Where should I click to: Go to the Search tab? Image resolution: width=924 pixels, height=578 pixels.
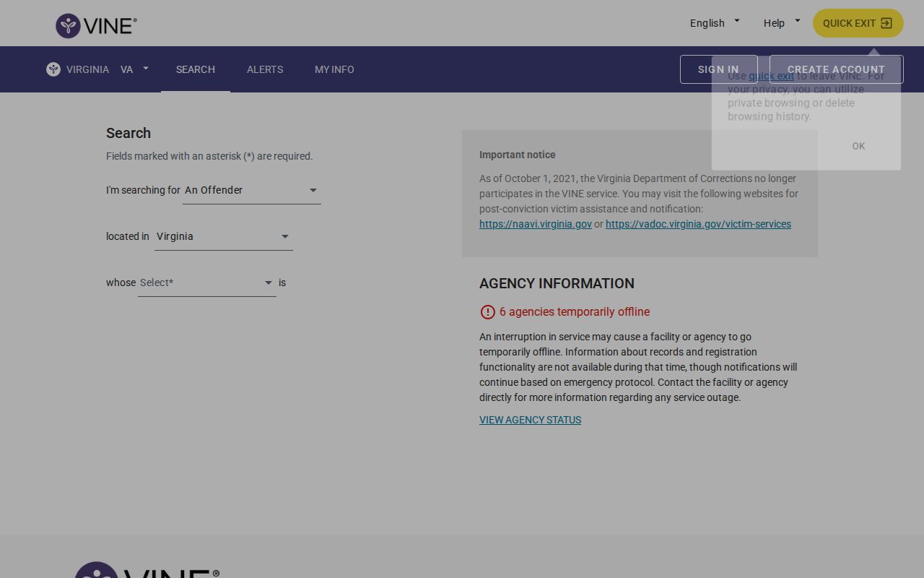click(x=196, y=69)
